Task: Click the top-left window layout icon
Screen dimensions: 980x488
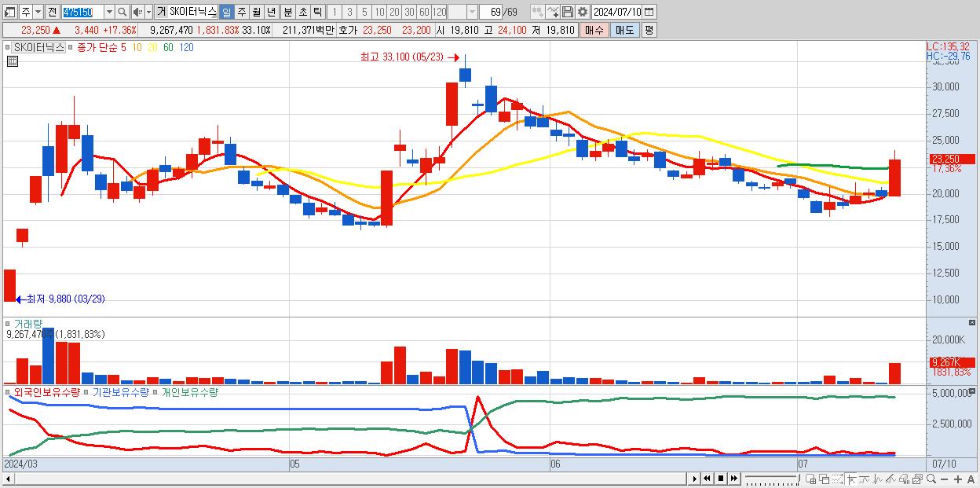Action: [9, 12]
